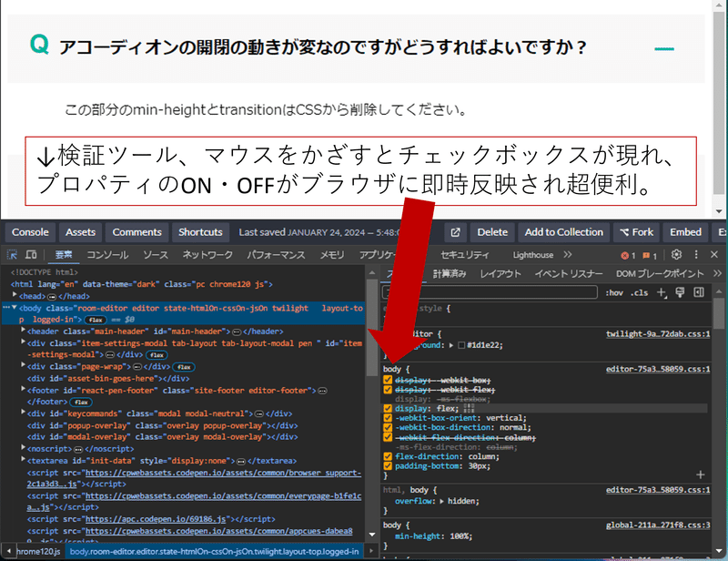The width and height of the screenshot is (728, 561).
Task: Expand the keycommands div node
Action: tap(23, 413)
